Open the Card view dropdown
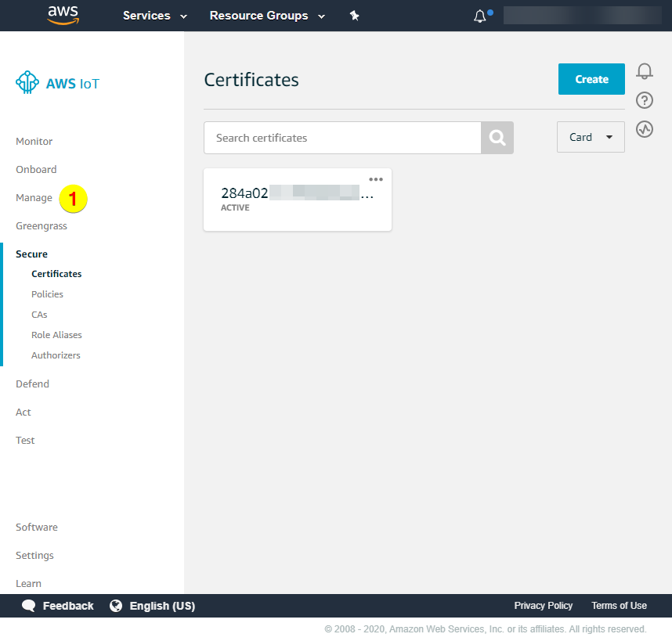The height and width of the screenshot is (641, 672). pyautogui.click(x=591, y=137)
